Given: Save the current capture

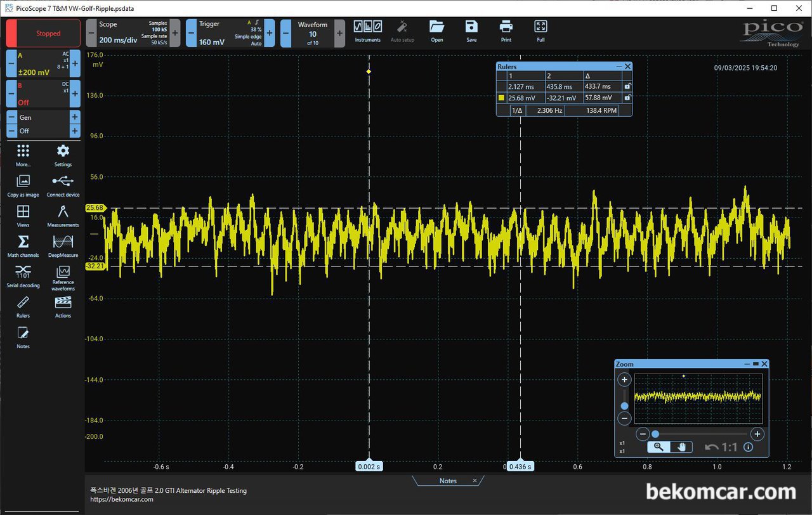Looking at the screenshot, I should [471, 32].
